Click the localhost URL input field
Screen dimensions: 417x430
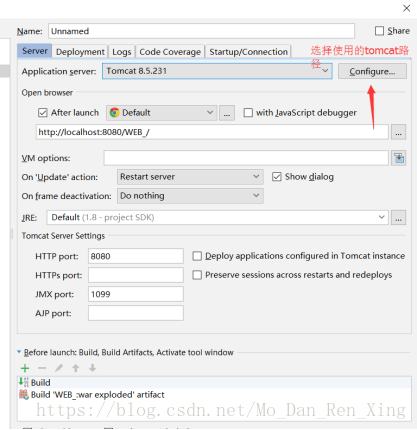click(212, 132)
